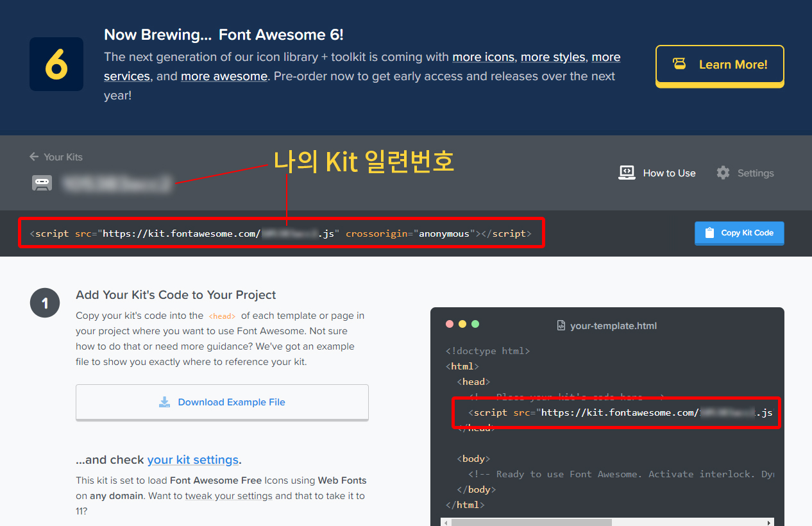This screenshot has height=526, width=812.
Task: Click the 'Ready to use Font Awesome' comment line
Action: [621, 474]
